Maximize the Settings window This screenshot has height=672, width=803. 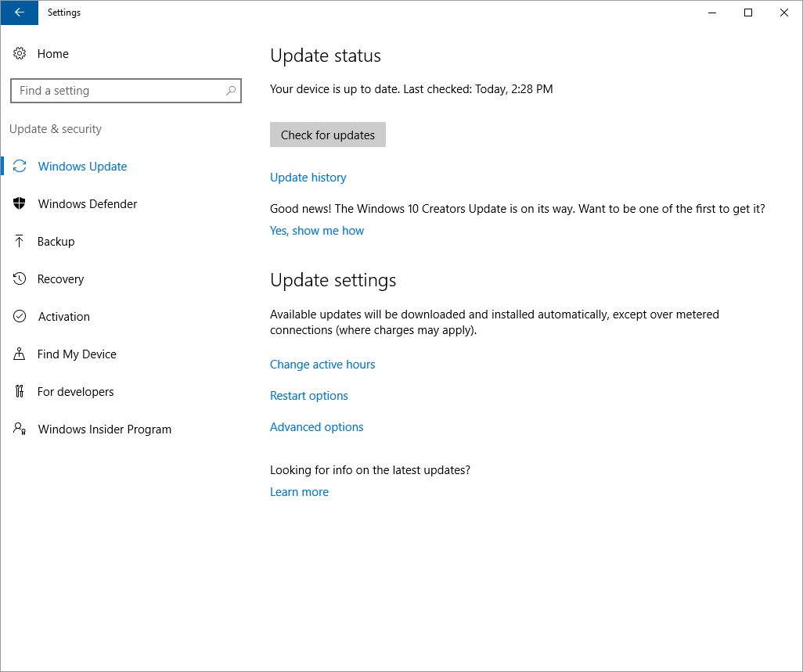747,13
